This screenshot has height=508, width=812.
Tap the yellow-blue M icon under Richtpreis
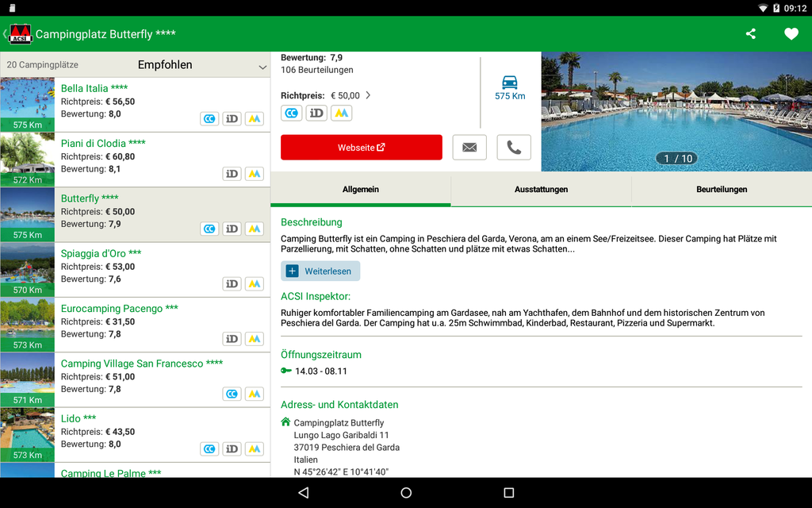[341, 113]
